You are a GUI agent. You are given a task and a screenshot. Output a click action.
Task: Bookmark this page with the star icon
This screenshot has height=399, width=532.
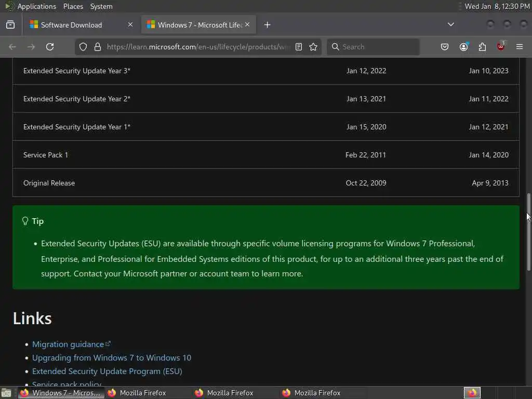(313, 47)
